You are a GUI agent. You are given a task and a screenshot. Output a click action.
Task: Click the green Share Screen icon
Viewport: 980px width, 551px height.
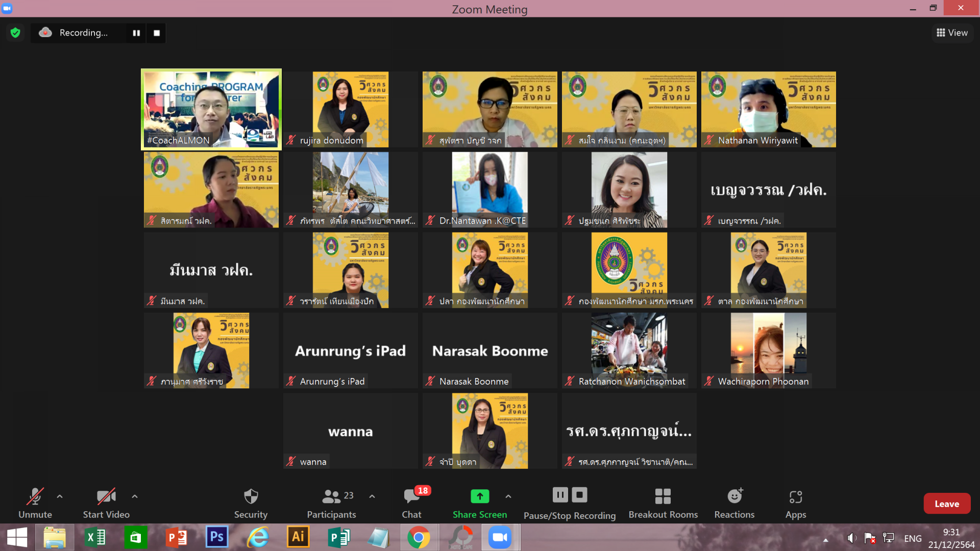pos(479,496)
